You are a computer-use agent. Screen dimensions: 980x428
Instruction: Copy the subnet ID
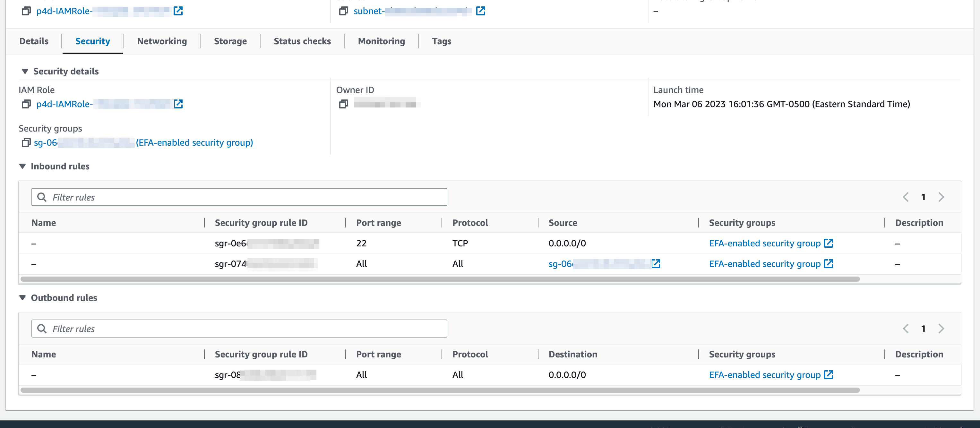[343, 11]
